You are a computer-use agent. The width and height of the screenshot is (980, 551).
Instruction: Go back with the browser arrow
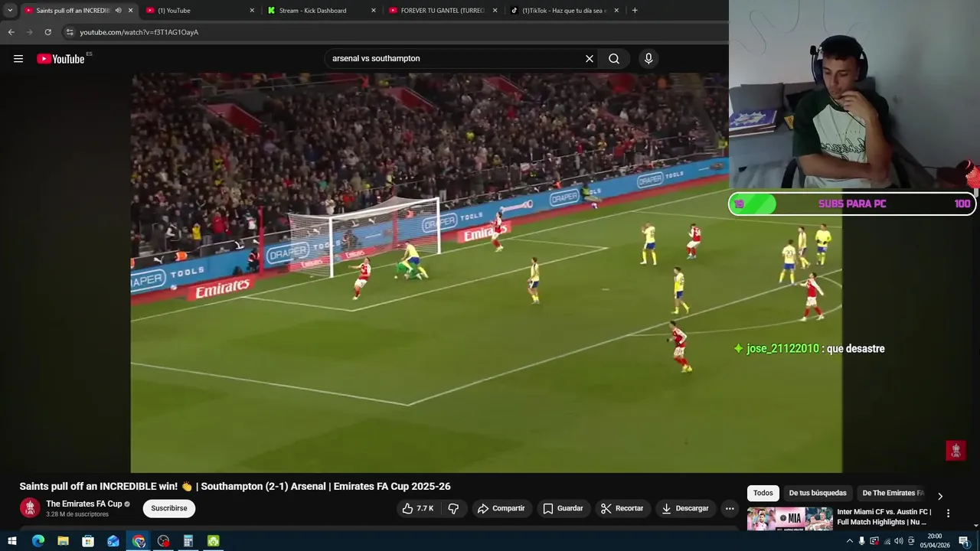[x=11, y=32]
